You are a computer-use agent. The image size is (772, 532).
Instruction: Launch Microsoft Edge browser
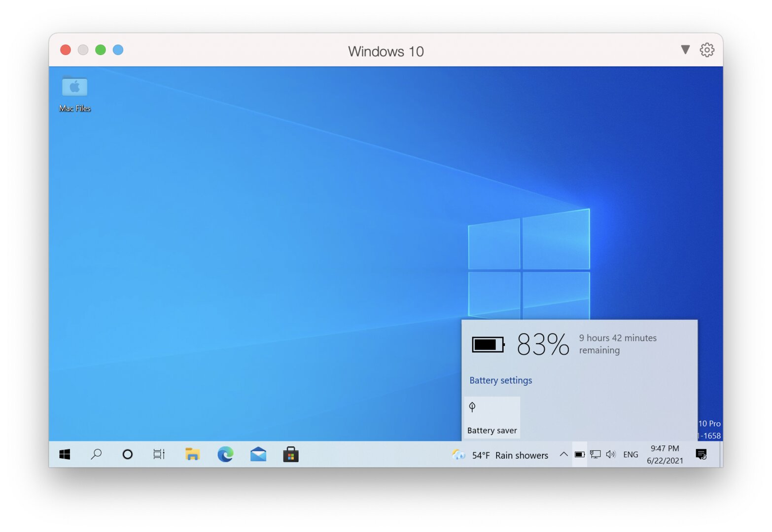tap(225, 454)
